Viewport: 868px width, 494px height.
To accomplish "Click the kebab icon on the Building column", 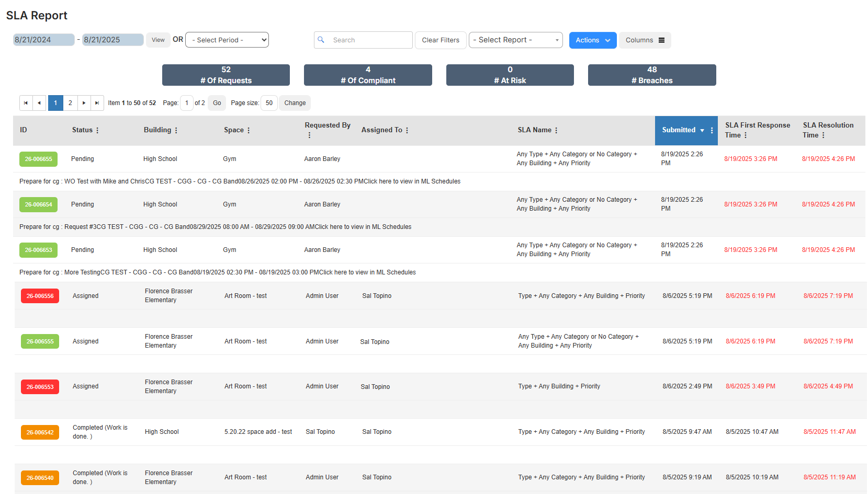I will pyautogui.click(x=176, y=130).
